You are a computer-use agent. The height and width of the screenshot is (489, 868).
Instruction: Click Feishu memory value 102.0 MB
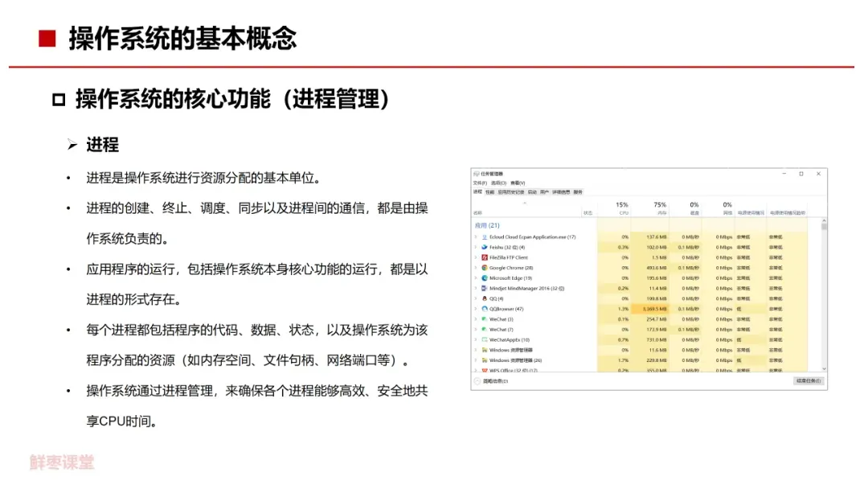click(x=657, y=248)
